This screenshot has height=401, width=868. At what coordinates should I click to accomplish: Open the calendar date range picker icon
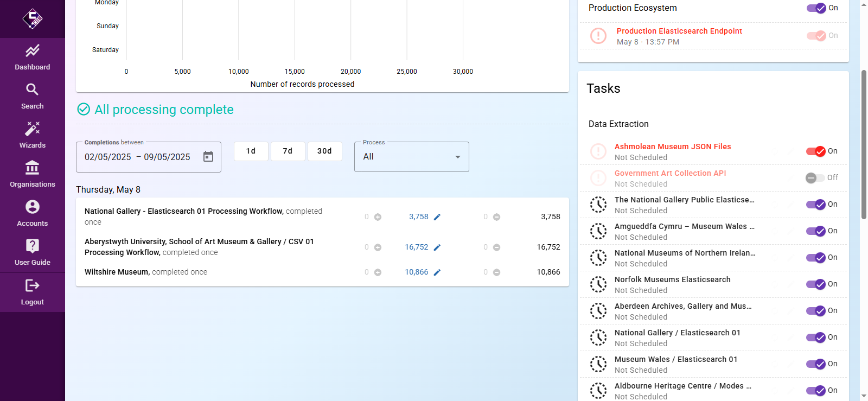tap(208, 157)
